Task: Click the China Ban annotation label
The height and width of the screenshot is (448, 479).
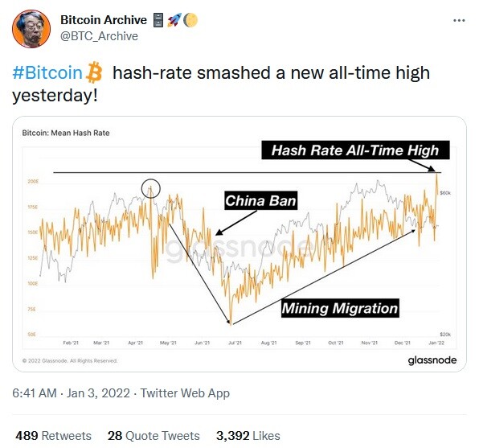Action: (261, 200)
